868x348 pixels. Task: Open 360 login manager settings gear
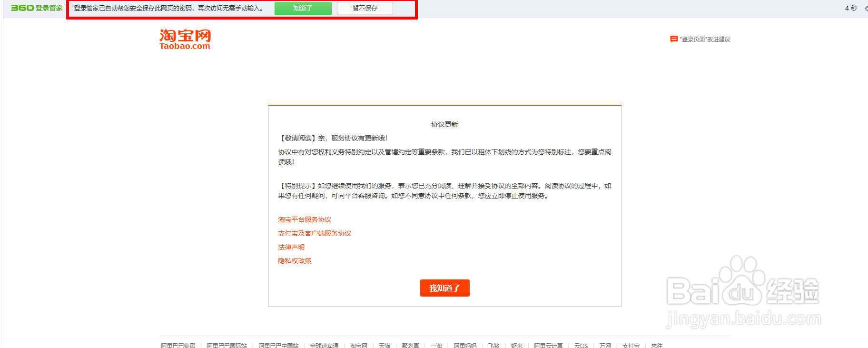(x=866, y=8)
